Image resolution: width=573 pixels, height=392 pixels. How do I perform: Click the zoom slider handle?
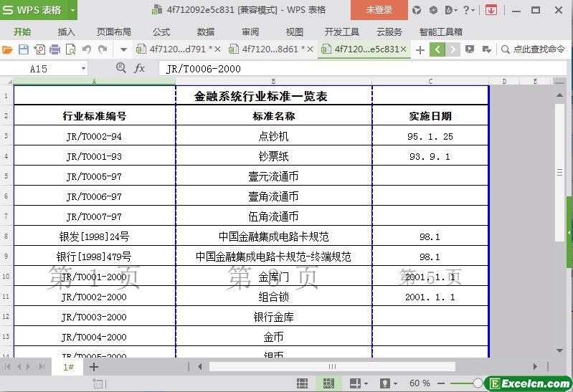[477, 383]
